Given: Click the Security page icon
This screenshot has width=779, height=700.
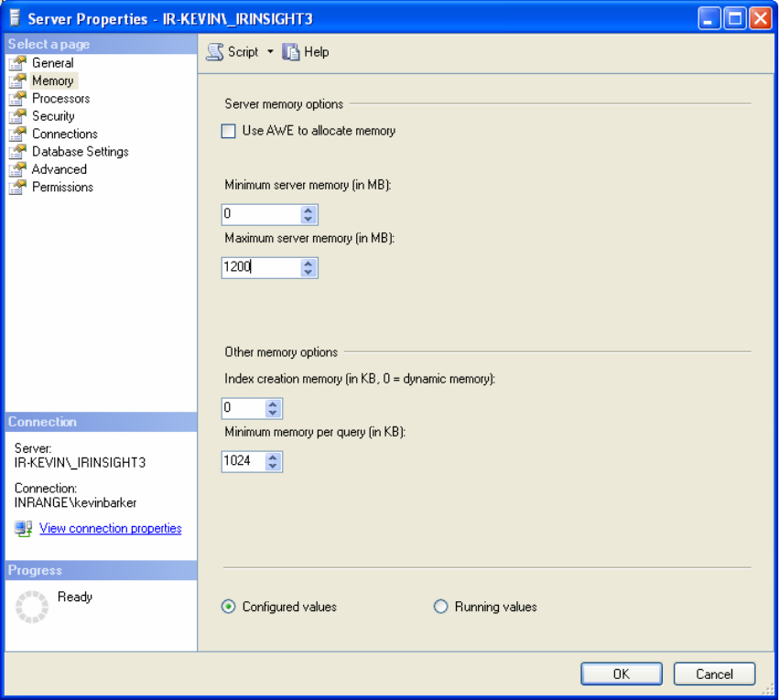Looking at the screenshot, I should point(17,116).
